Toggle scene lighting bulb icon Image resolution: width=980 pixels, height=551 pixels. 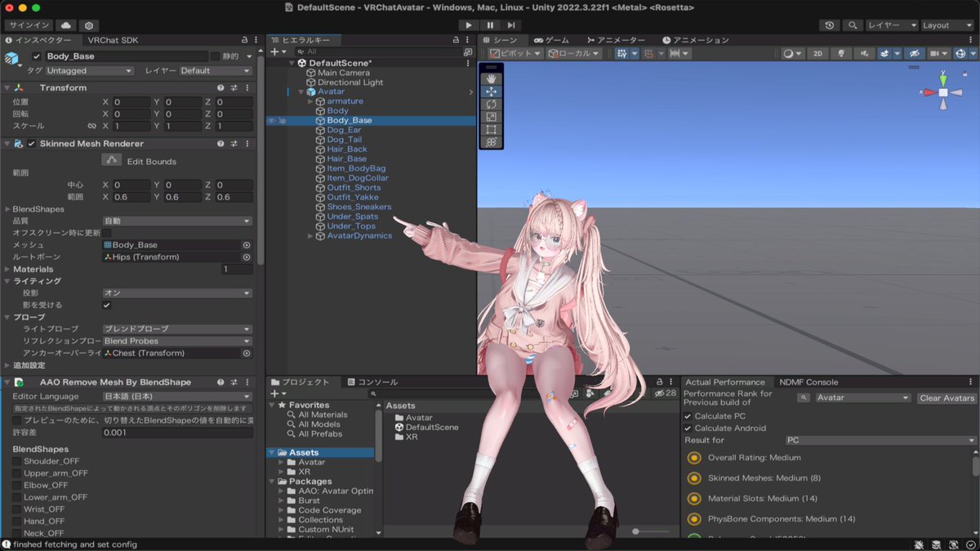pos(841,53)
